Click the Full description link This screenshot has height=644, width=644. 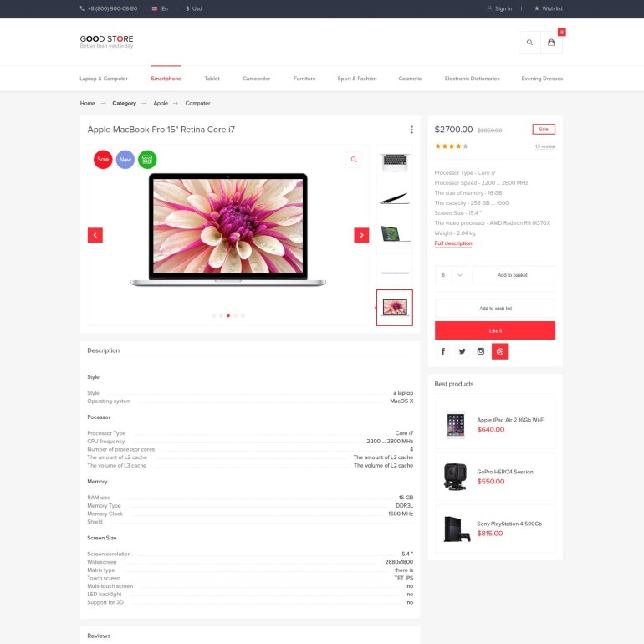click(453, 243)
